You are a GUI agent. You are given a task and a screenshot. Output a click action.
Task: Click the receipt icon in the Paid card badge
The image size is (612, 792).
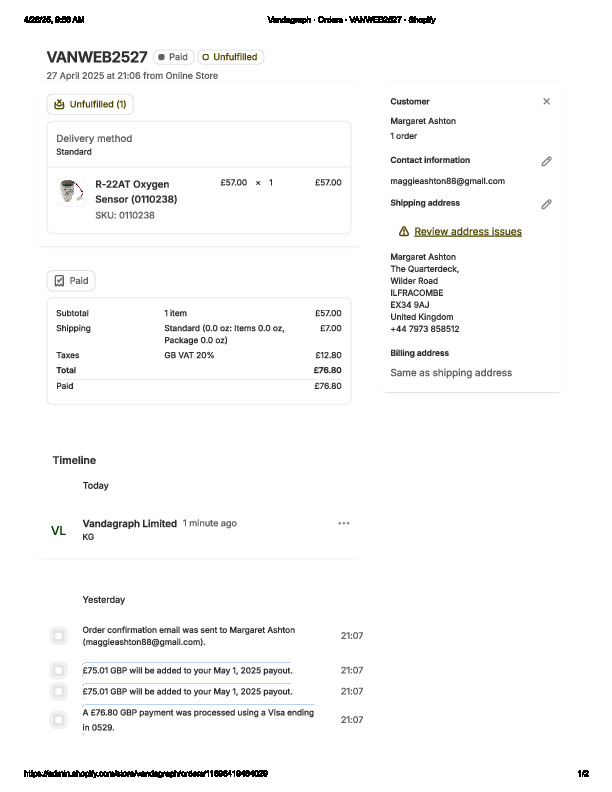click(59, 281)
